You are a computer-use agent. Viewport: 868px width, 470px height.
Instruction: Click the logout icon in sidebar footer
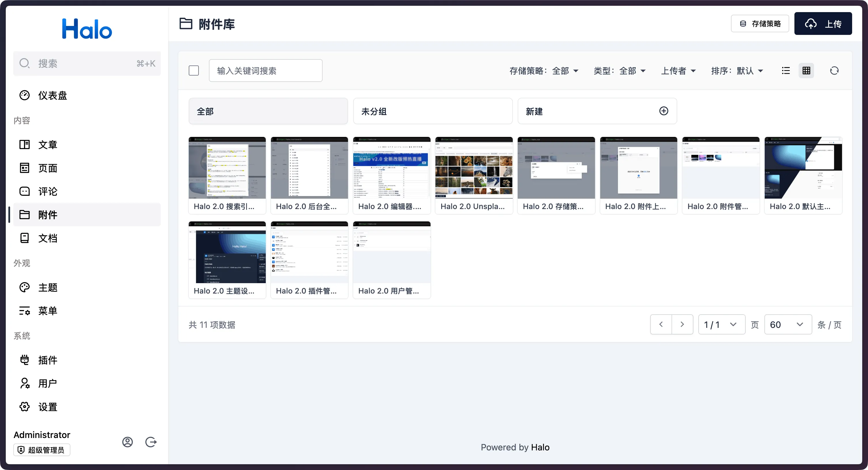(151, 442)
